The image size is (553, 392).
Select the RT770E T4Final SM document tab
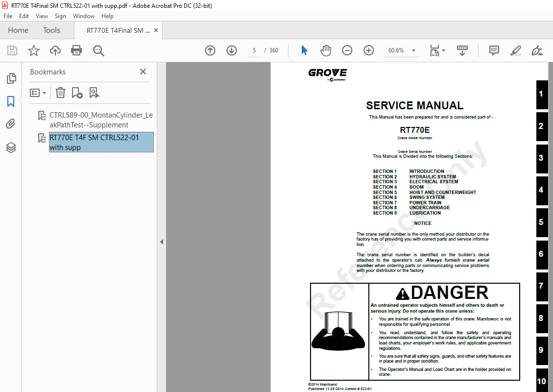[118, 30]
